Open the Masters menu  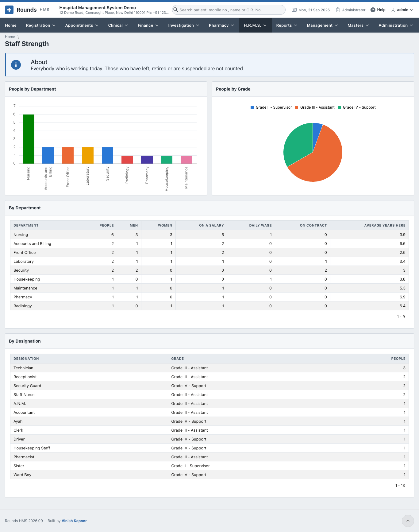click(x=358, y=25)
